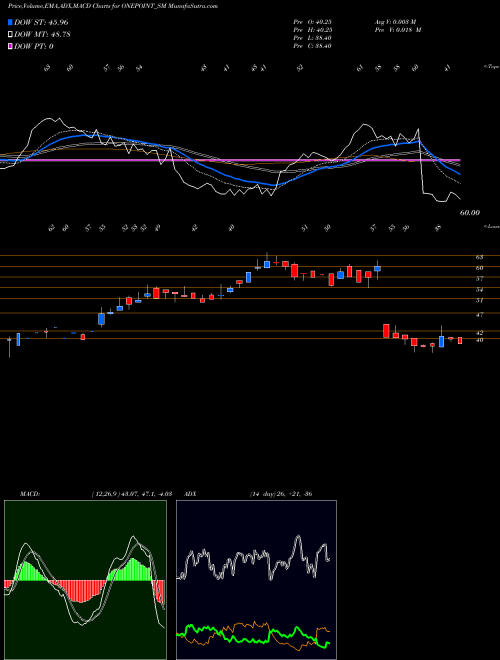Click the 60.00 label beside EMA chart
This screenshot has width=500, height=660.
(470, 213)
